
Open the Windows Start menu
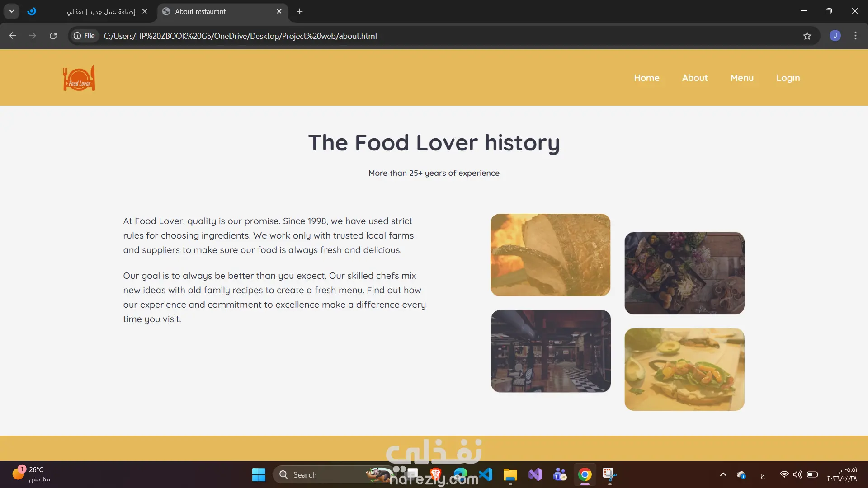click(259, 475)
